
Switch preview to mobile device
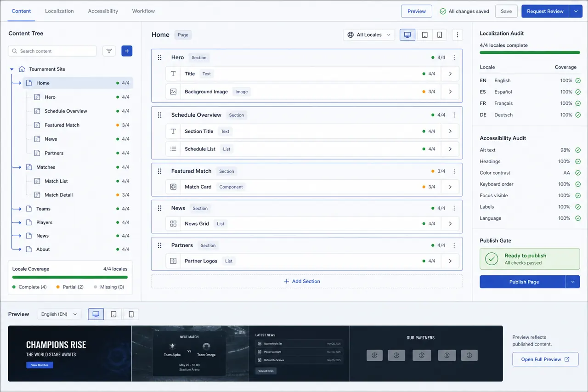131,314
